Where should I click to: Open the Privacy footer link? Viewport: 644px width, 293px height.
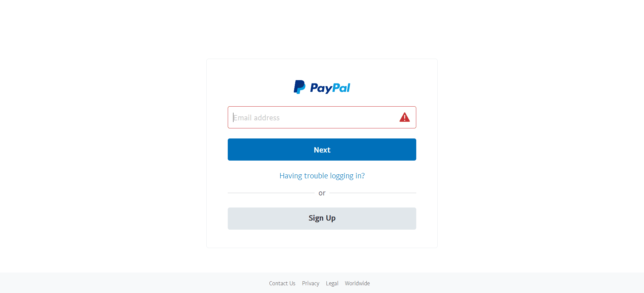point(311,283)
